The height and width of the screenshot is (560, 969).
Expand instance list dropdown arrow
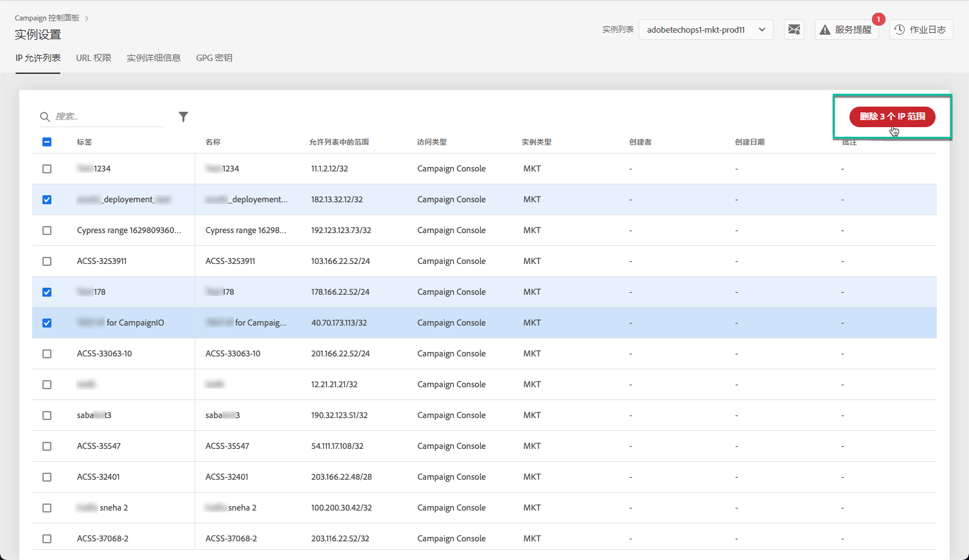click(762, 30)
